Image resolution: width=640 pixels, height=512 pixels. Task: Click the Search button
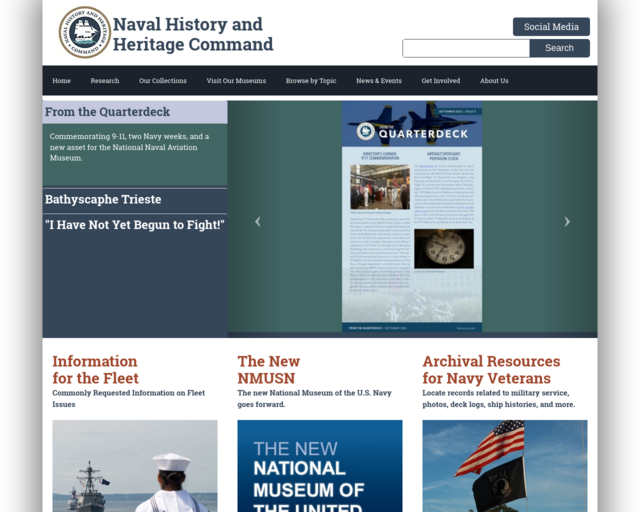tap(559, 48)
